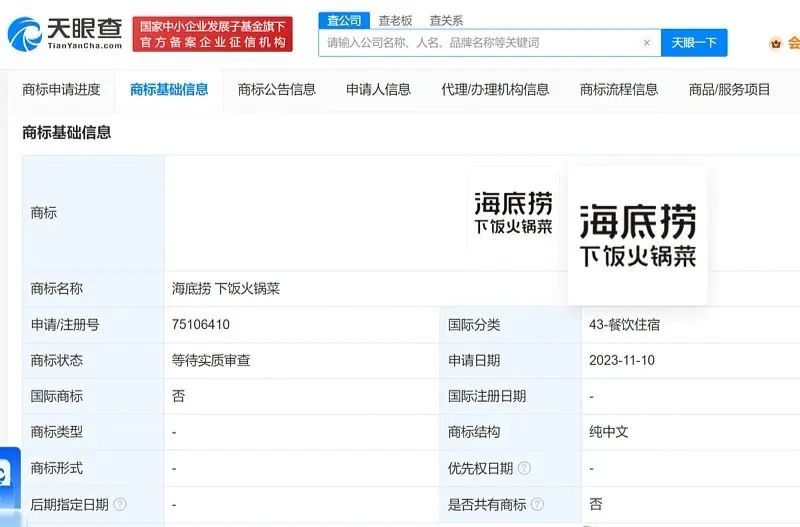Click the 商标状态 label cell
The height and width of the screenshot is (527, 800).
coord(93,360)
